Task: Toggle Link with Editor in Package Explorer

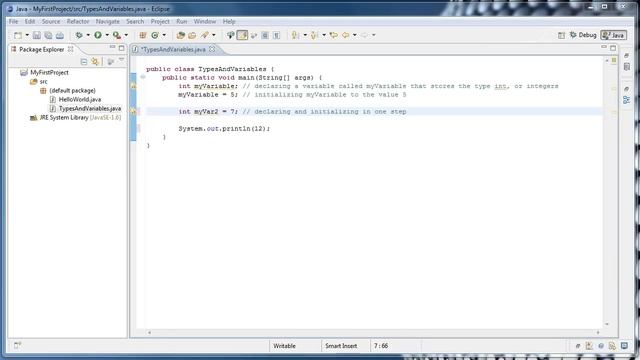Action: tap(95, 62)
